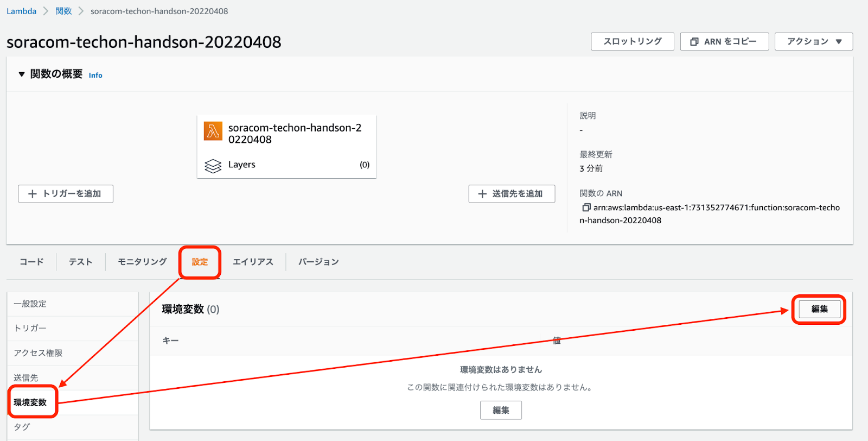Click the 値 column header

tap(557, 341)
